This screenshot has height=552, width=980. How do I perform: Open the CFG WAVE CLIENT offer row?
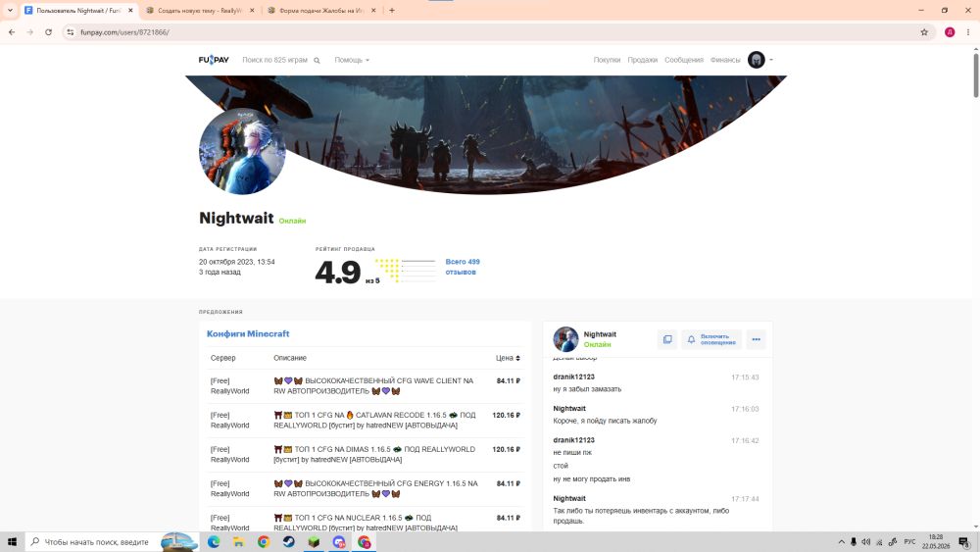coord(365,385)
